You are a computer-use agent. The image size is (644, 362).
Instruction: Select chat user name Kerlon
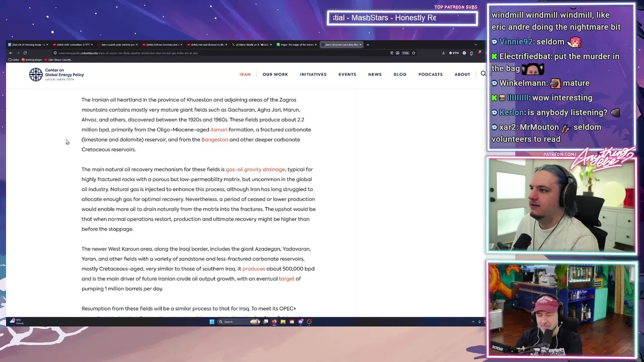511,113
